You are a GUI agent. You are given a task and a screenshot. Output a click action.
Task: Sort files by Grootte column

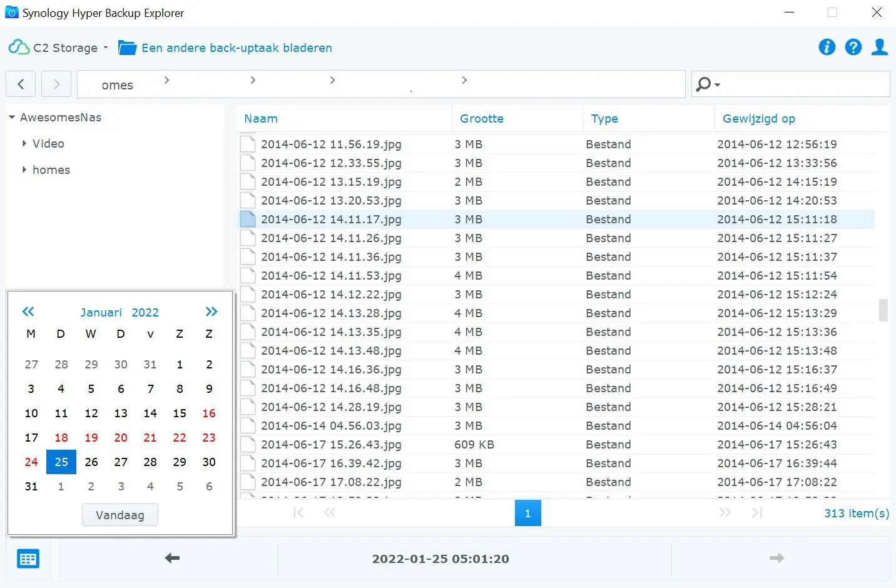(481, 119)
